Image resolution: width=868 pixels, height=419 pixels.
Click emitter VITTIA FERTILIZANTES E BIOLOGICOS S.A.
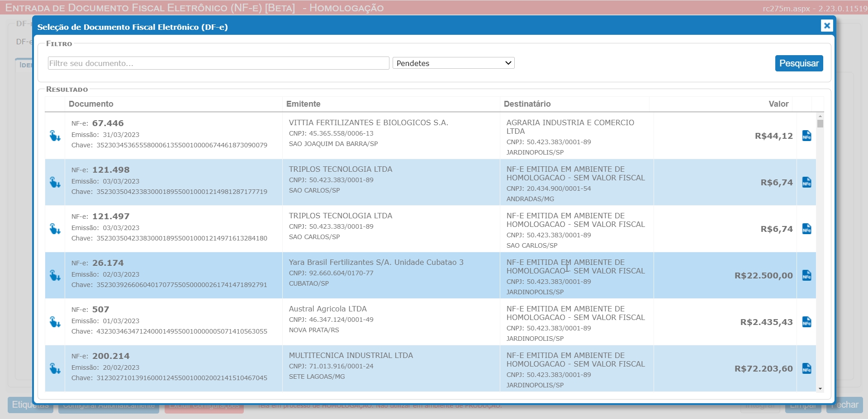coord(369,122)
